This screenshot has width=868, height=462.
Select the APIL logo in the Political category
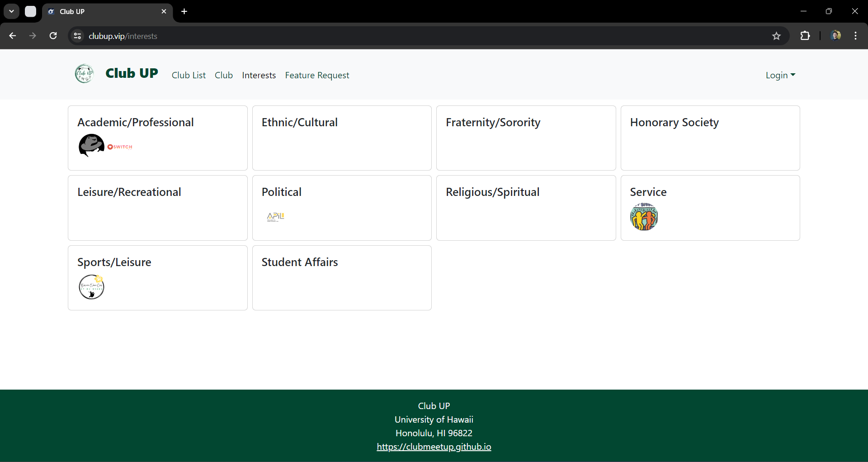tap(275, 217)
